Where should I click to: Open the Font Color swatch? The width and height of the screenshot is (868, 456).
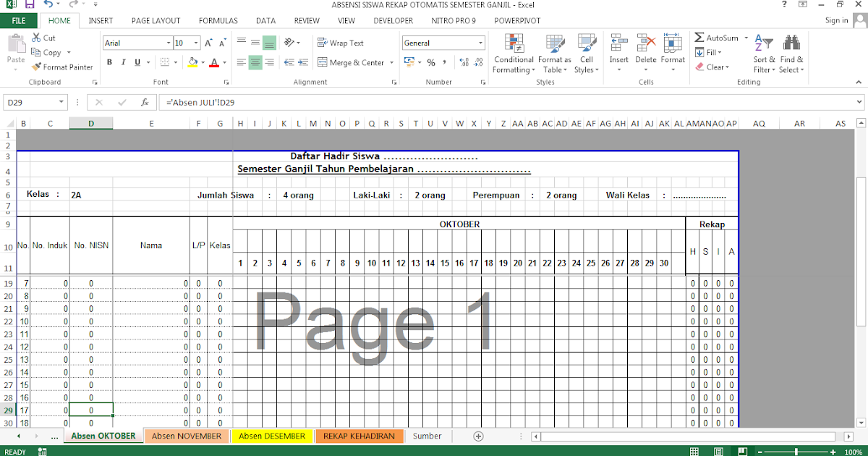(215, 62)
